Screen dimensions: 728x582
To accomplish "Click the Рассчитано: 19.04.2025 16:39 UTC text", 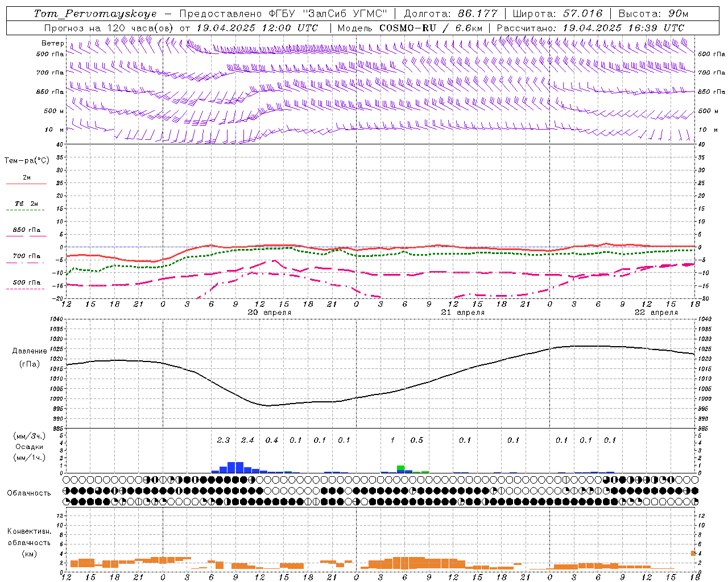I will tap(590, 28).
